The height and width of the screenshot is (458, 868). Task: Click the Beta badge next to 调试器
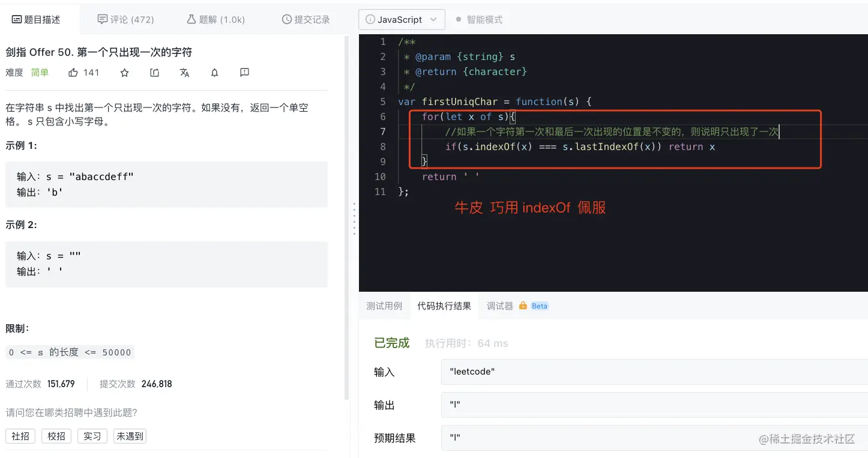pos(540,306)
